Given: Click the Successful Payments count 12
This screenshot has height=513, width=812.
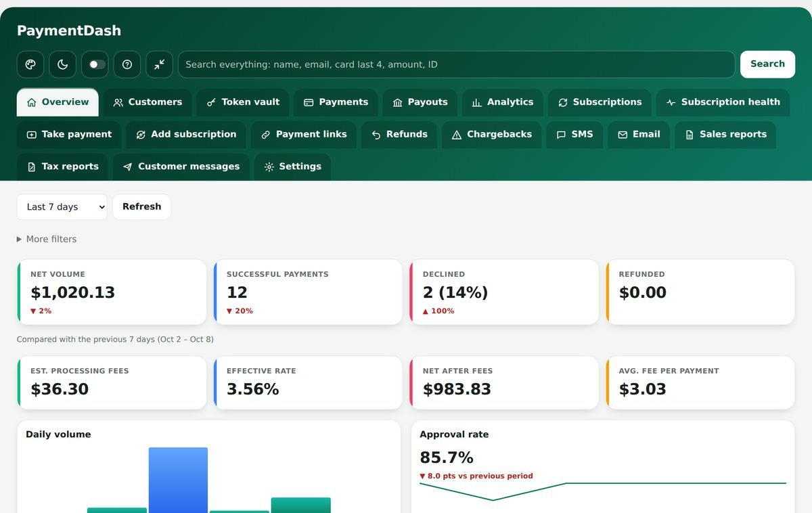Looking at the screenshot, I should [x=237, y=293].
